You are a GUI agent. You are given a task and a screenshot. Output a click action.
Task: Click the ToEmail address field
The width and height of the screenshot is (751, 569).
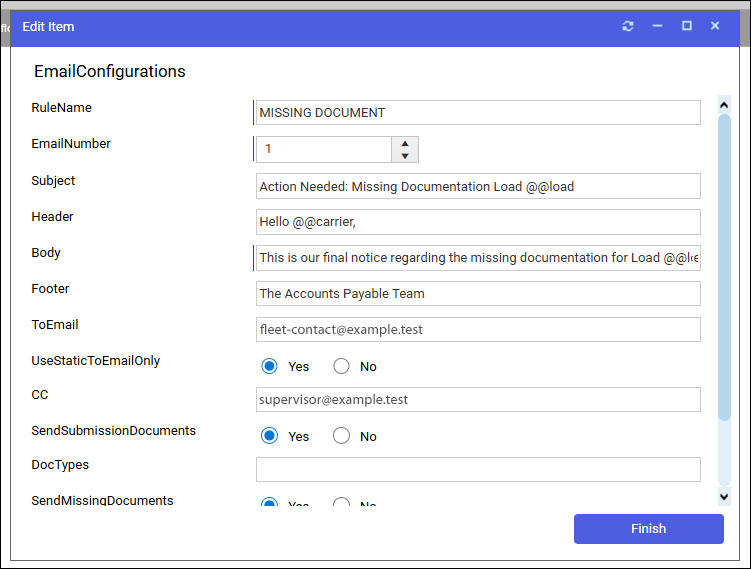coord(478,330)
